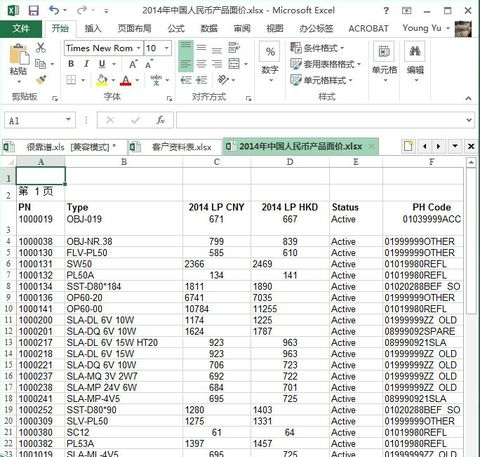The image size is (480, 457).
Task: Click the Undo arrow icon
Action: click(54, 11)
